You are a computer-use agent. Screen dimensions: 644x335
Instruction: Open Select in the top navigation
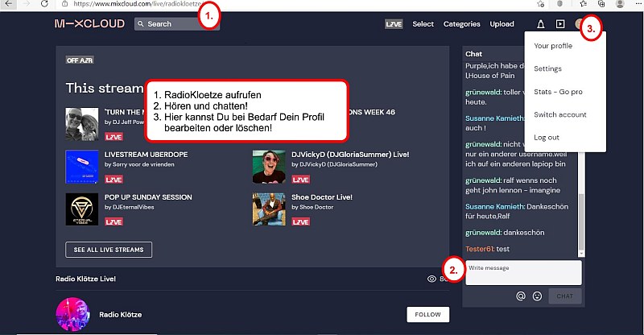click(423, 24)
